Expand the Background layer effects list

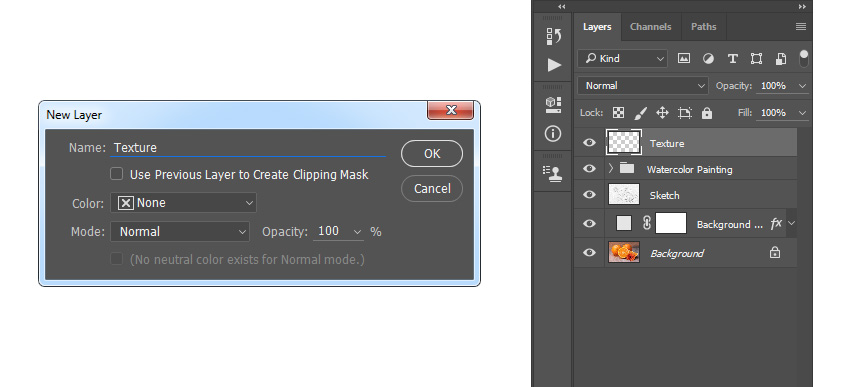791,223
